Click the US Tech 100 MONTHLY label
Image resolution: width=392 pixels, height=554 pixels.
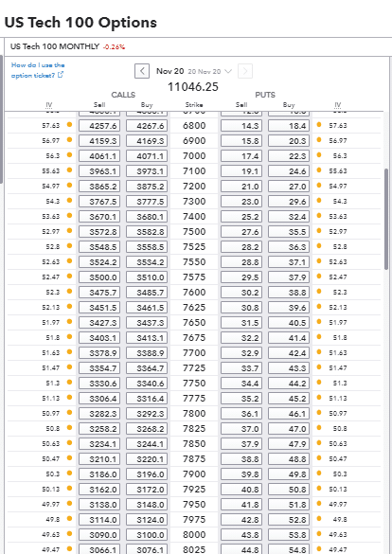pyautogui.click(x=55, y=46)
